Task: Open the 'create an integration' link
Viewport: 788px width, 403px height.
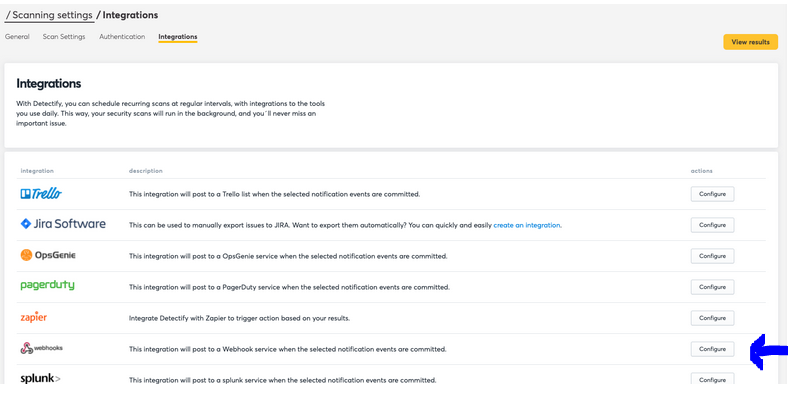Action: tap(526, 225)
